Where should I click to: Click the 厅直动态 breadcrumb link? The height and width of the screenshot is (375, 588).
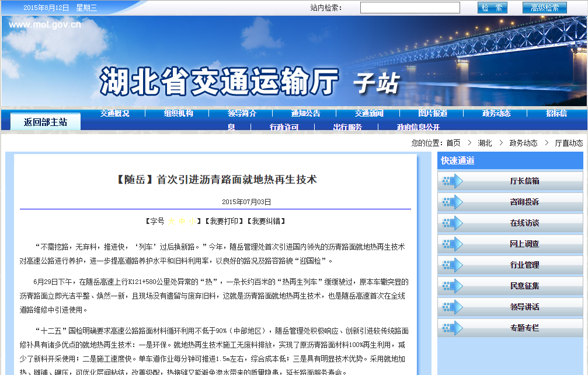tap(569, 143)
